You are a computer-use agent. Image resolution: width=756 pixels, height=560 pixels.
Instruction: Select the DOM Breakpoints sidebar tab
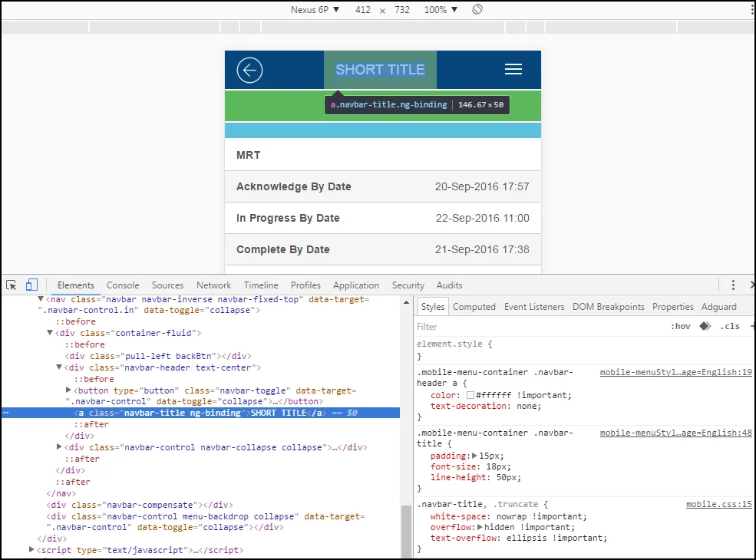(608, 307)
